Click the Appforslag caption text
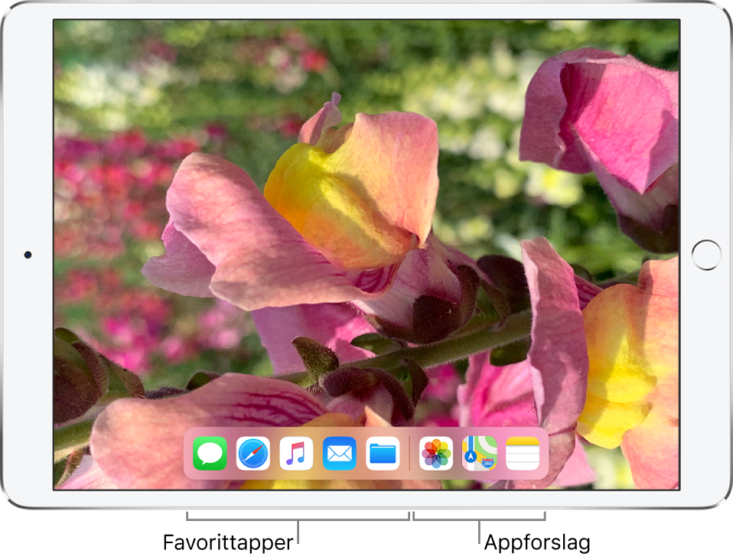Screen dimensions: 733x560 (x=537, y=543)
